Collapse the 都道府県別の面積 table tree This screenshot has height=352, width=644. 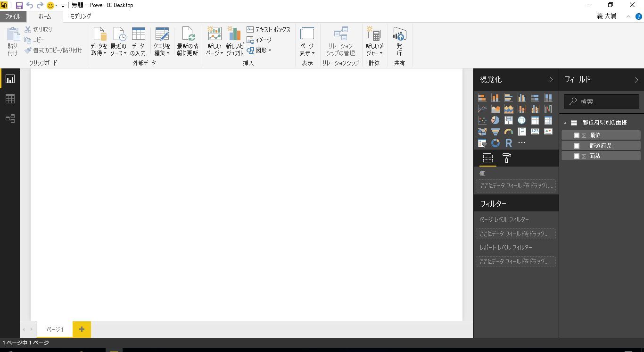tap(565, 123)
